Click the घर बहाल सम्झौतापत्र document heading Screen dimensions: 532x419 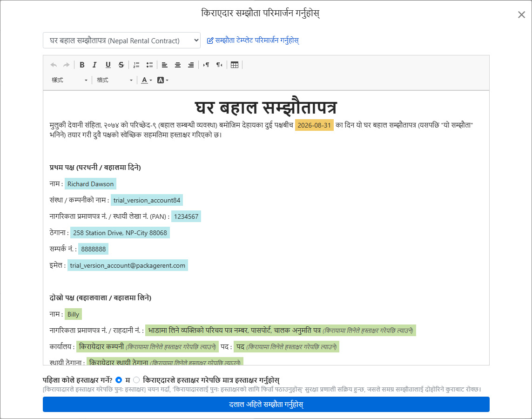266,107
